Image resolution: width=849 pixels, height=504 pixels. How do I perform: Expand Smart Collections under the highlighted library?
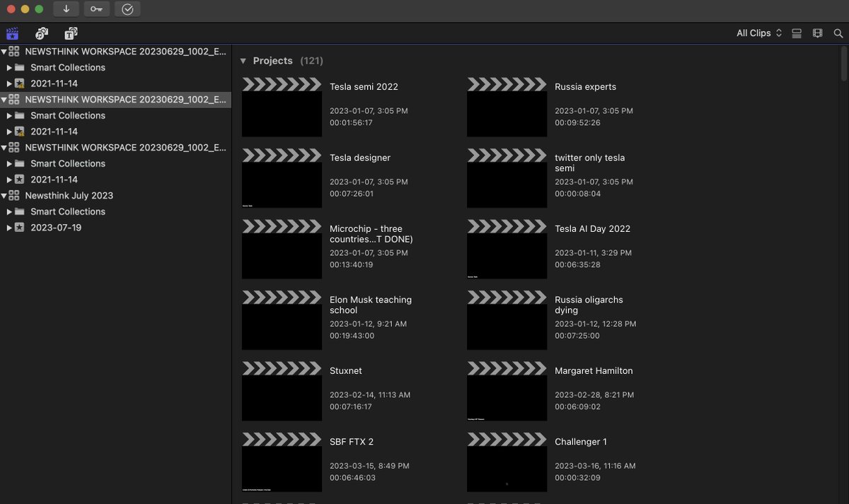(9, 116)
